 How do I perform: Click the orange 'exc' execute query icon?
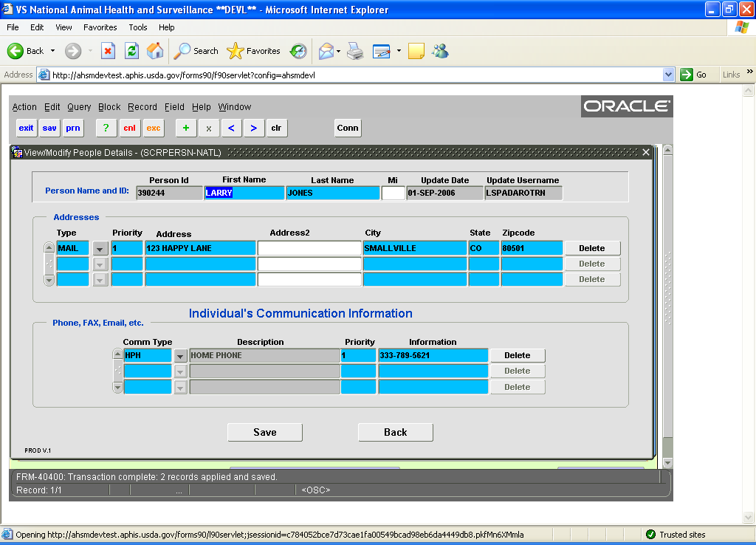pyautogui.click(x=154, y=128)
